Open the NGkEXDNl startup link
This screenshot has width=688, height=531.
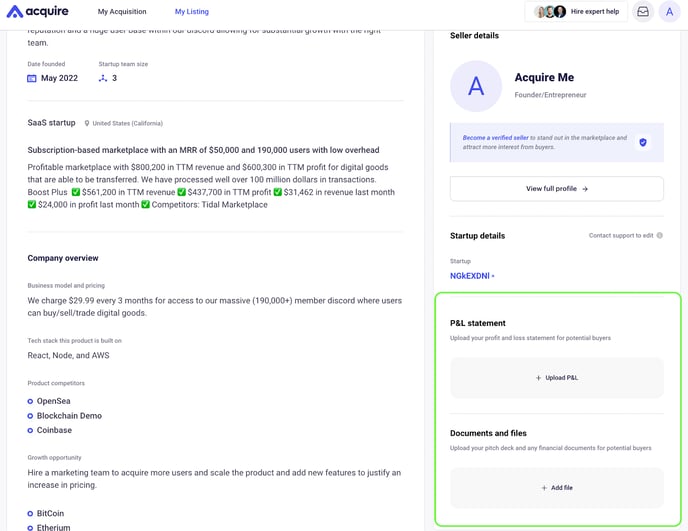(472, 276)
